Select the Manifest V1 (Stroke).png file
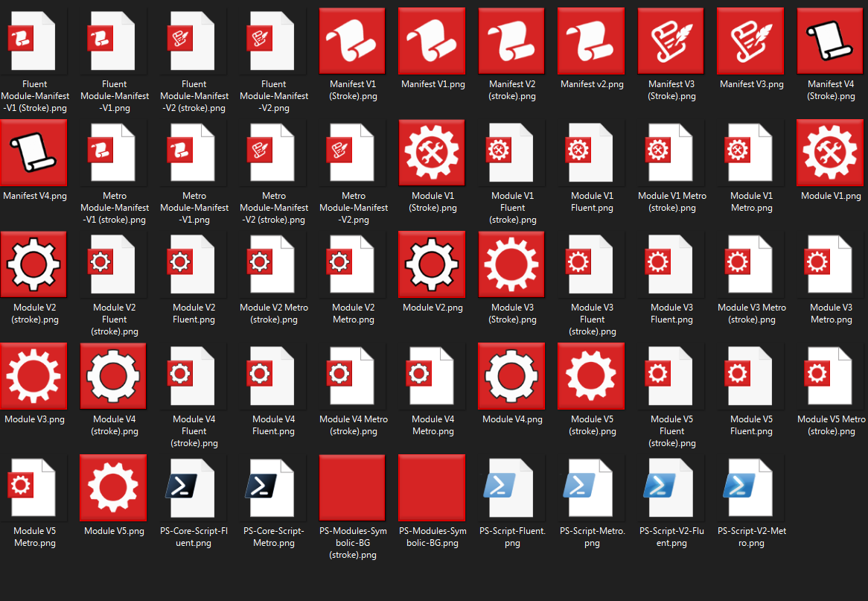Screen dimensions: 868x601 click(x=352, y=40)
